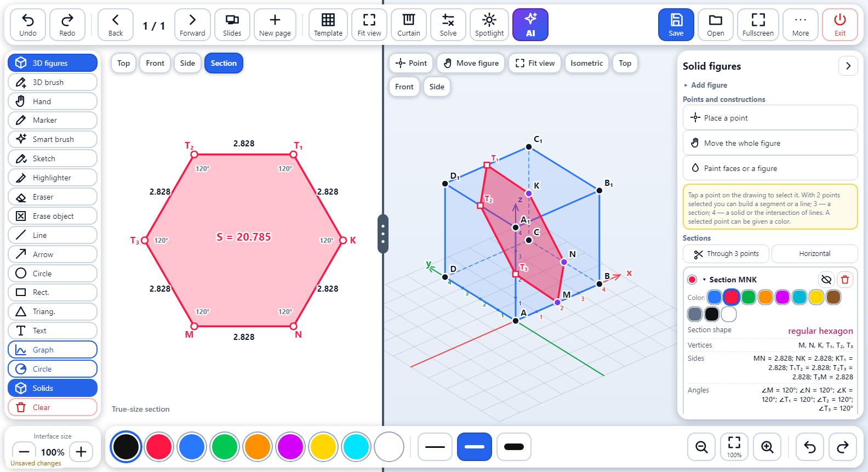Image resolution: width=868 pixels, height=472 pixels.
Task: Save the current document
Action: click(676, 25)
